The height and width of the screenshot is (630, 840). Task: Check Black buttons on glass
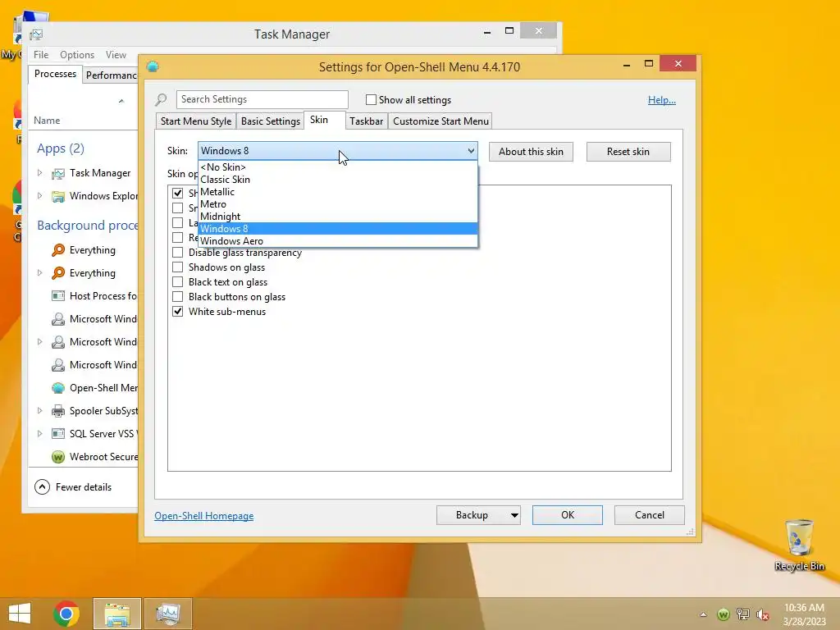click(177, 297)
